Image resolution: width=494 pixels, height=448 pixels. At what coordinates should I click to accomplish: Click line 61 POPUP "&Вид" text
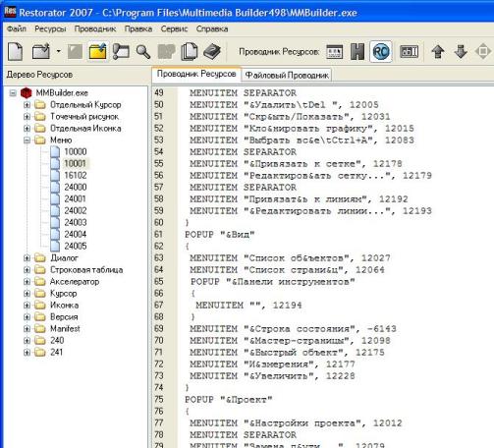click(219, 235)
